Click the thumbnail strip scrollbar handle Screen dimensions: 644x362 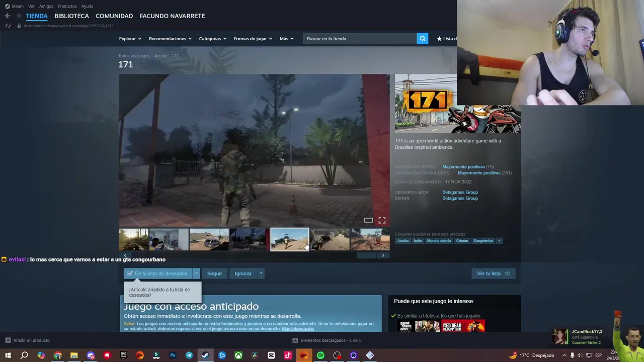click(366, 255)
